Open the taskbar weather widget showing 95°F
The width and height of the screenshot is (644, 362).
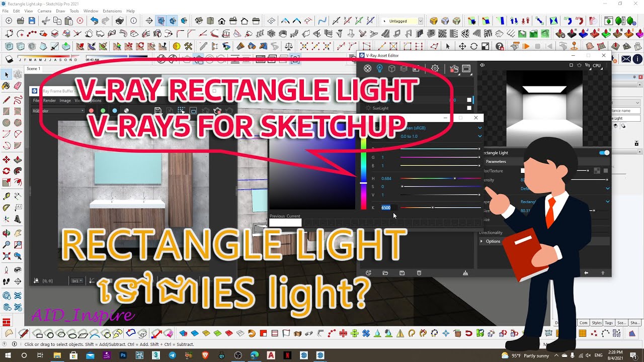point(525,355)
